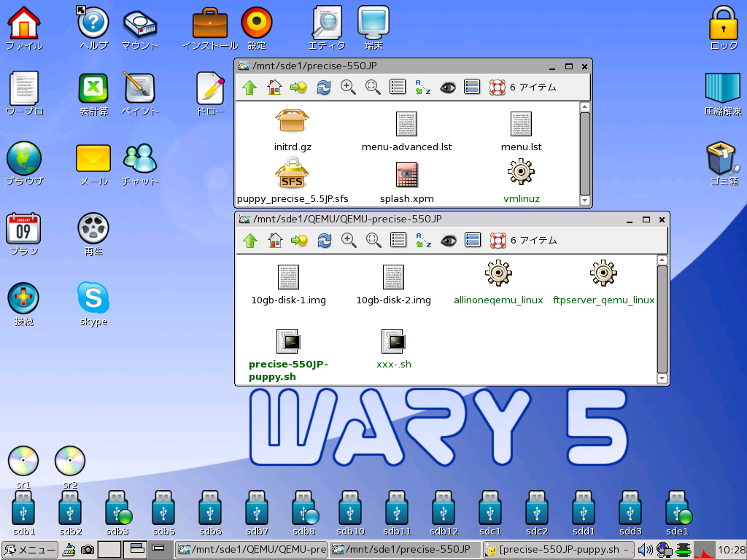Image resolution: width=747 pixels, height=560 pixels.
Task: Toggle details list view in precise-550JP window
Action: pyautogui.click(x=398, y=86)
